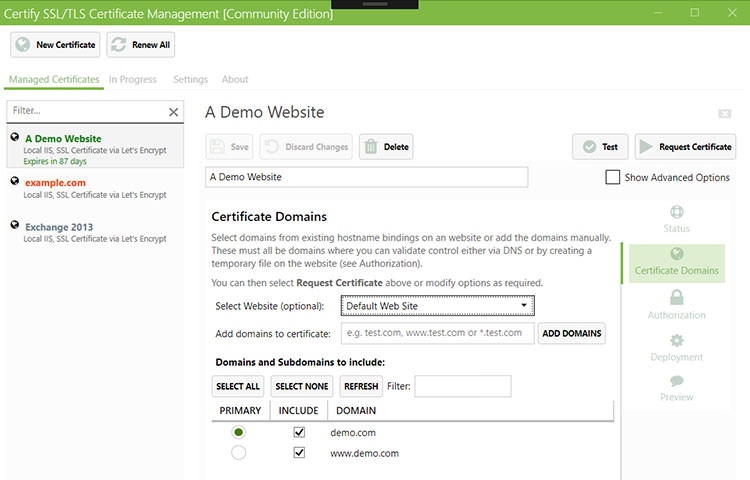The image size is (750, 480).
Task: Open the Deployment gear section
Action: (677, 341)
